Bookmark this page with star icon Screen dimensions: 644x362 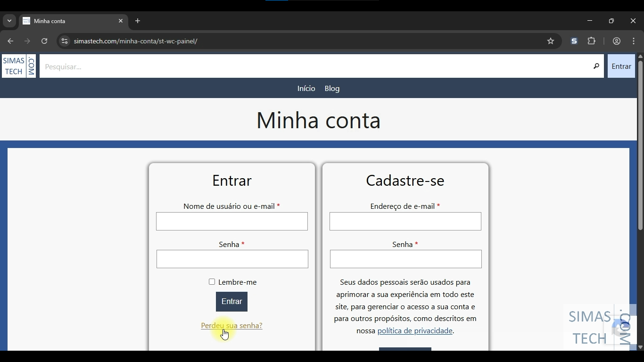pos(551,41)
